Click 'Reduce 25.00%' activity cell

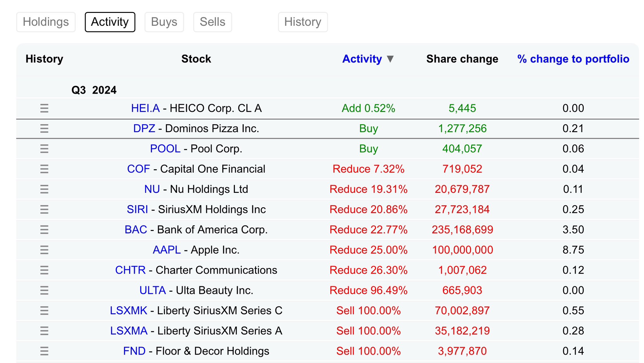[369, 250]
